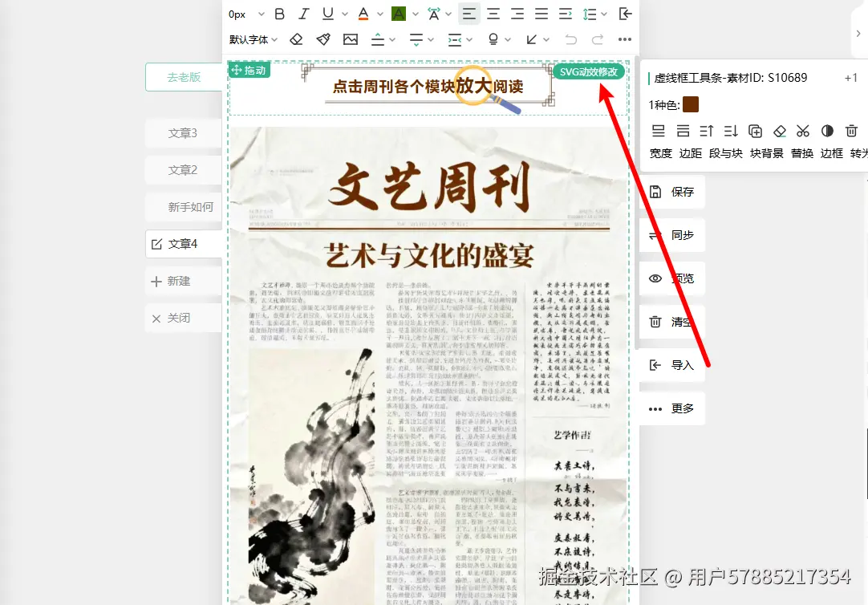868x605 pixels.
Task: Open line height tool
Action: click(590, 14)
